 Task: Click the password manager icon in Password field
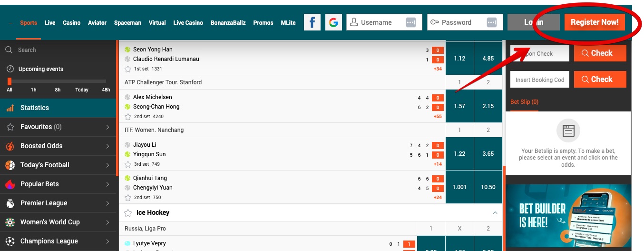pyautogui.click(x=492, y=22)
